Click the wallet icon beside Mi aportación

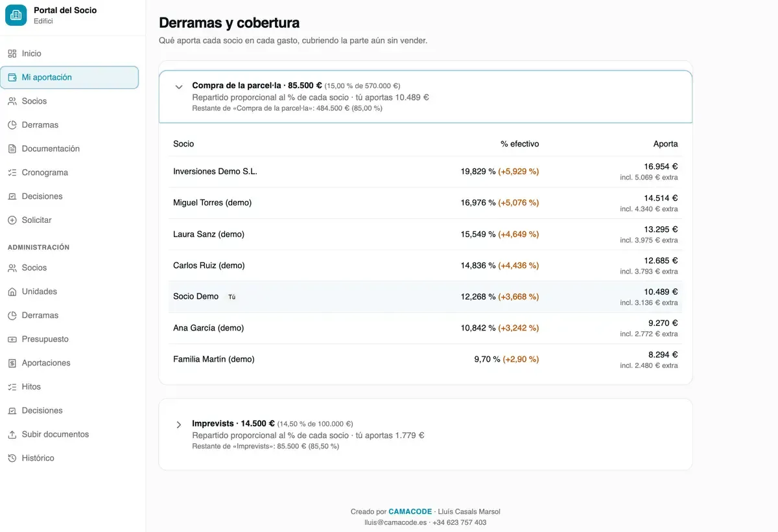coord(12,77)
